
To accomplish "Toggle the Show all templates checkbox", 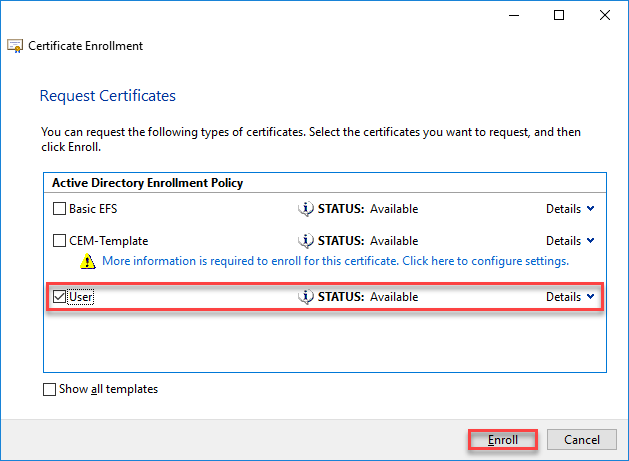I will [x=50, y=390].
